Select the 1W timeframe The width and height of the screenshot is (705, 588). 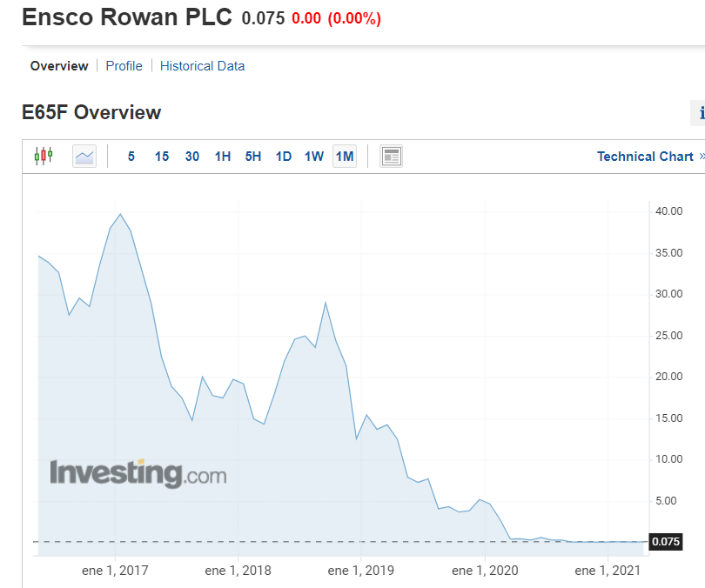point(314,157)
